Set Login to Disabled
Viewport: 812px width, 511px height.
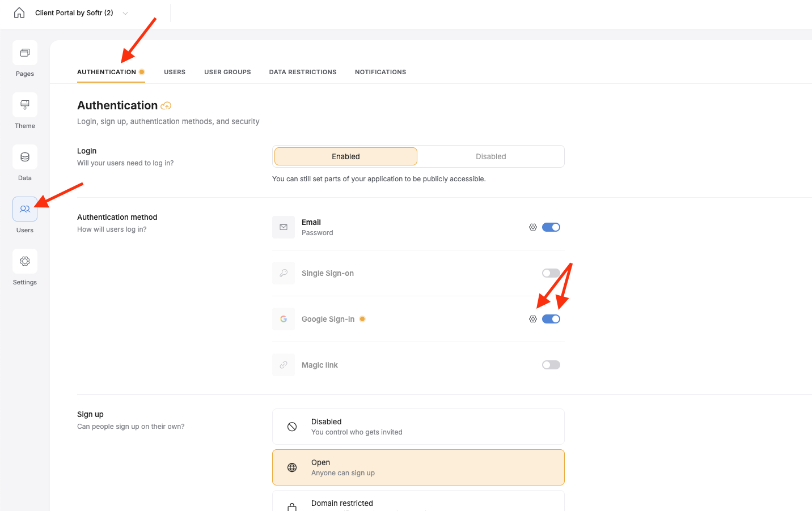(x=490, y=156)
